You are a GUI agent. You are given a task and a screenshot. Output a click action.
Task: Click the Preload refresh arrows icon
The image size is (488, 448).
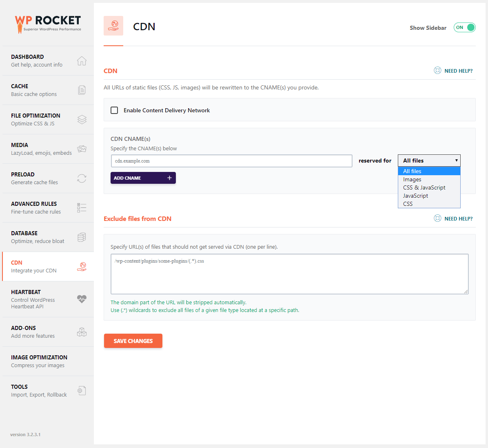[x=82, y=178]
